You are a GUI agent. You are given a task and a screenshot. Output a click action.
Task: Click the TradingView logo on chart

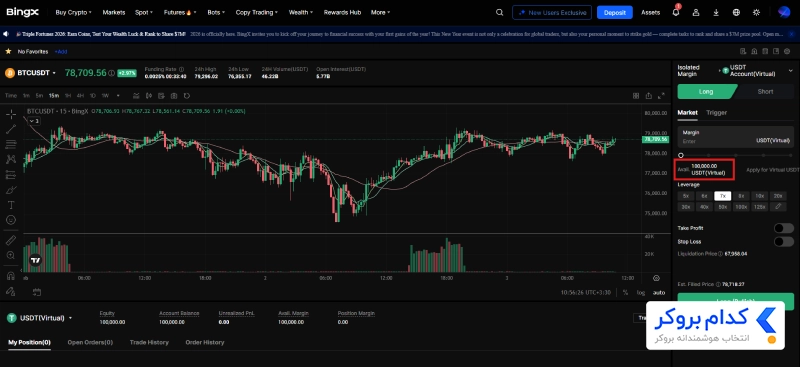(x=35, y=260)
